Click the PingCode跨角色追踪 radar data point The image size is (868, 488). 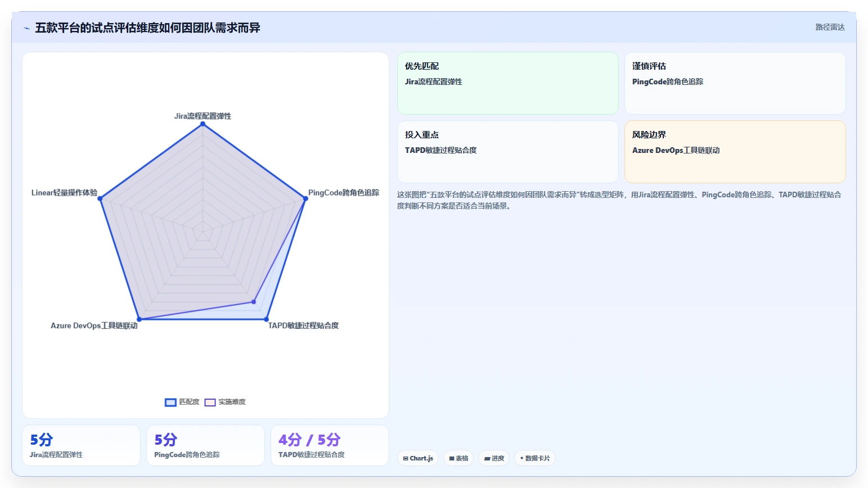(305, 198)
